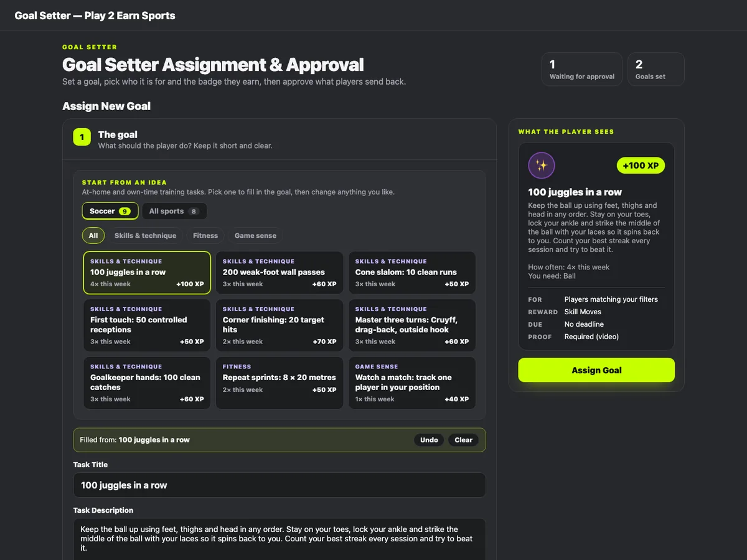Click the sparkle badge icon in player preview

tap(542, 166)
